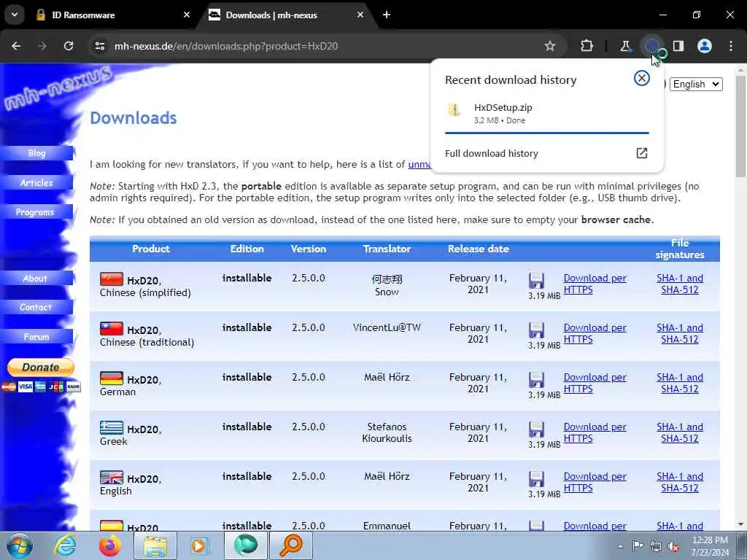Open the English language dropdown
The height and width of the screenshot is (560, 747).
[x=696, y=85]
